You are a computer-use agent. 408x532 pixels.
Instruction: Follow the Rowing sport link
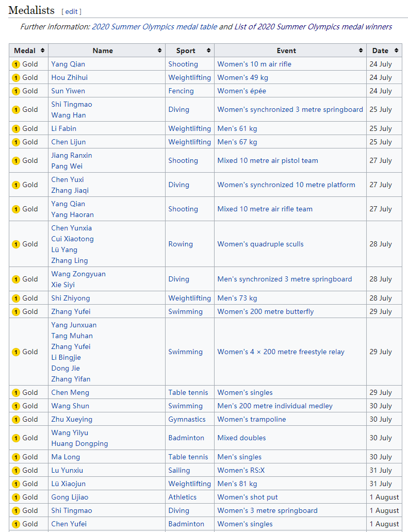pyautogui.click(x=181, y=244)
